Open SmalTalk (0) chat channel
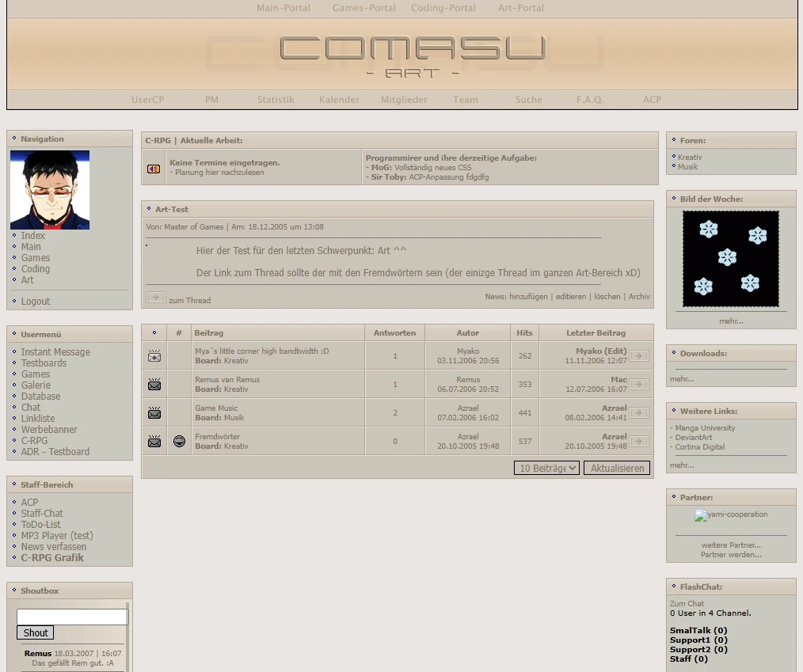Screen dimensions: 803x672 [x=698, y=631]
